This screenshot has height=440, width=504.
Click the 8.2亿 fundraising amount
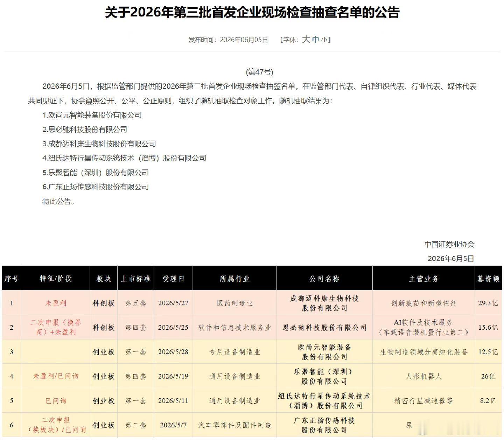pos(488,401)
